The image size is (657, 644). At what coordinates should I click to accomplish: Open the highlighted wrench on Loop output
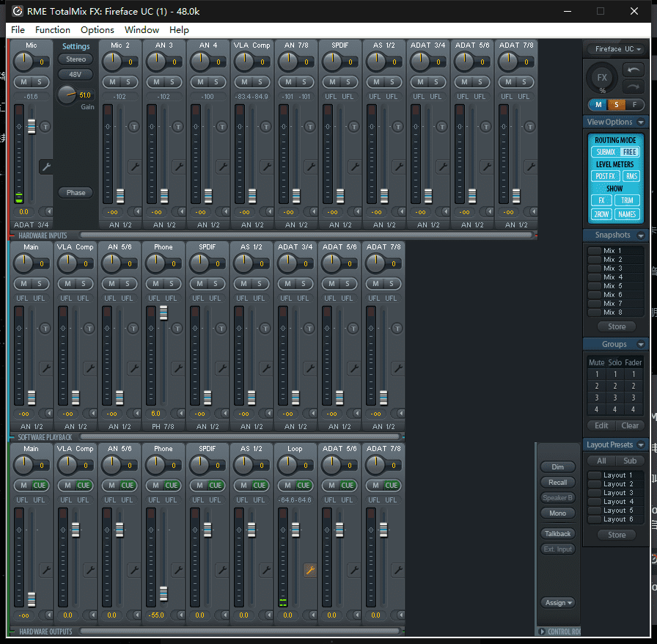tap(310, 570)
